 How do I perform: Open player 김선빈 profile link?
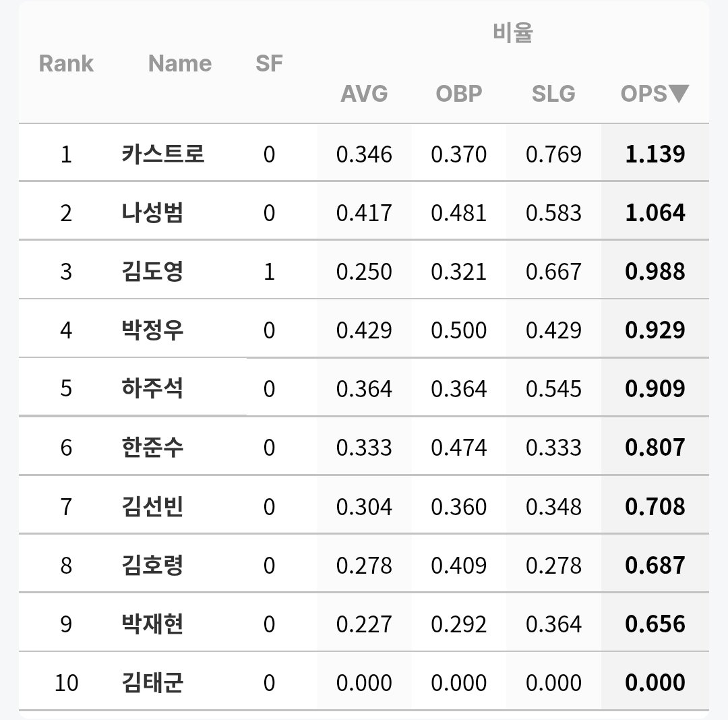coord(152,506)
